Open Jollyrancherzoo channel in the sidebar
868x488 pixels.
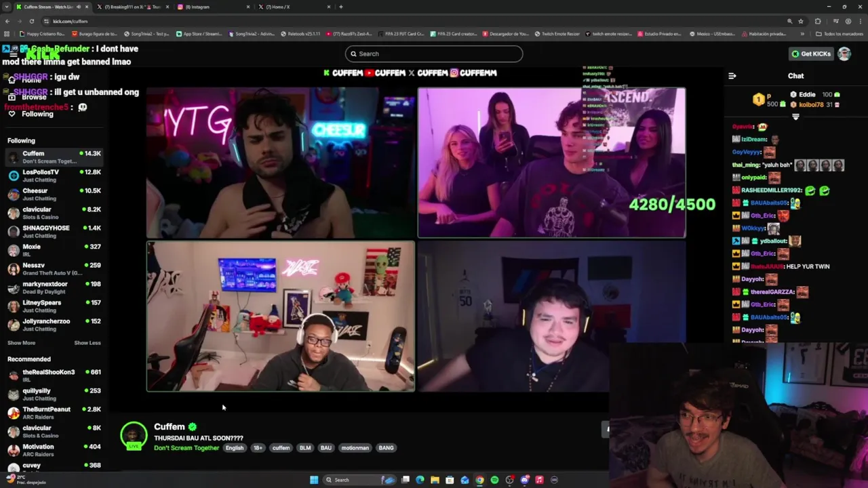pyautogui.click(x=54, y=325)
